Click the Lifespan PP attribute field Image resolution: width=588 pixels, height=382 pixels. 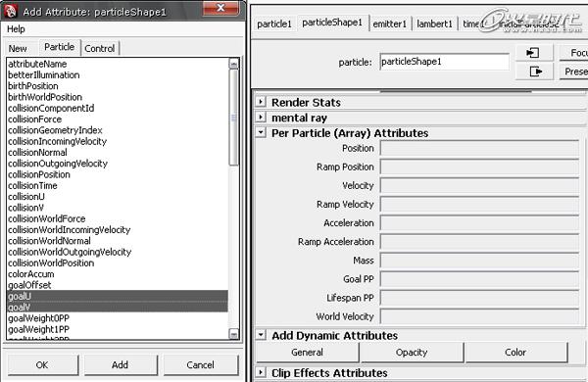(x=479, y=298)
